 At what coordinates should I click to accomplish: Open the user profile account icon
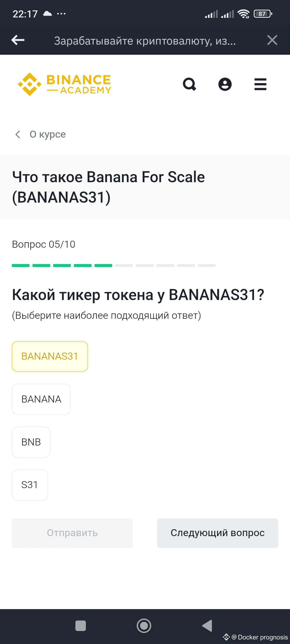(225, 84)
